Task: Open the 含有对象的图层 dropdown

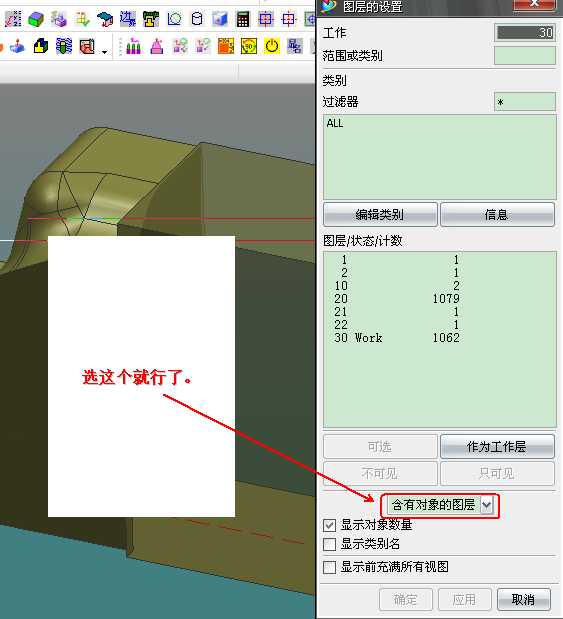Action: (x=440, y=505)
